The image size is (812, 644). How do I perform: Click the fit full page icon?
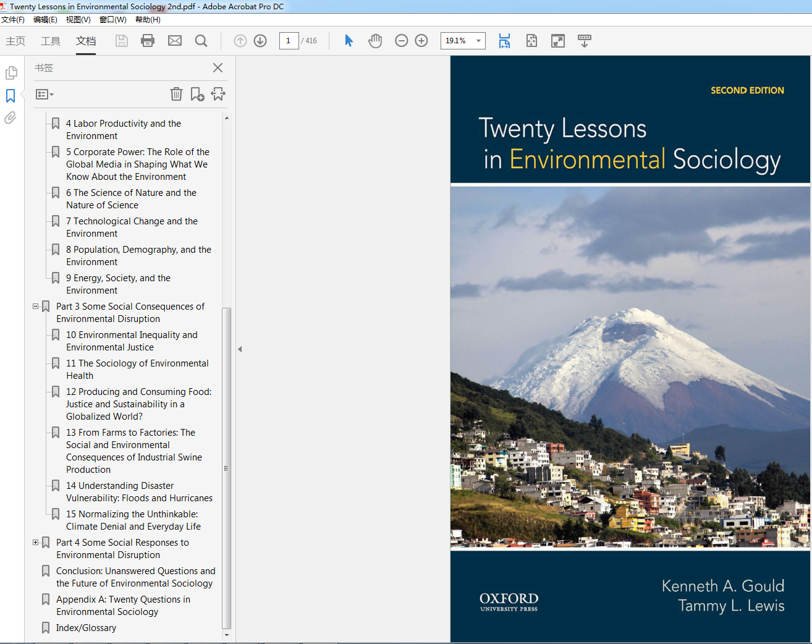(531, 41)
